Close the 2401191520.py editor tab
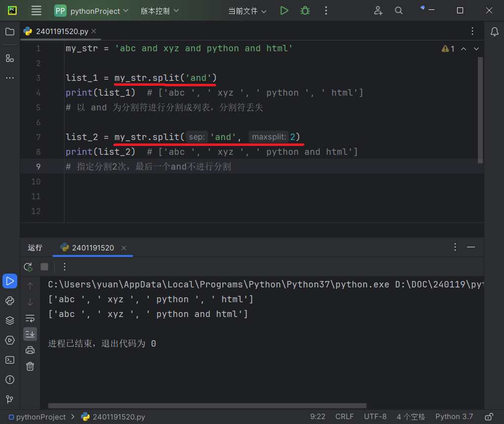Viewport: 504px width, 424px height. 94,31
